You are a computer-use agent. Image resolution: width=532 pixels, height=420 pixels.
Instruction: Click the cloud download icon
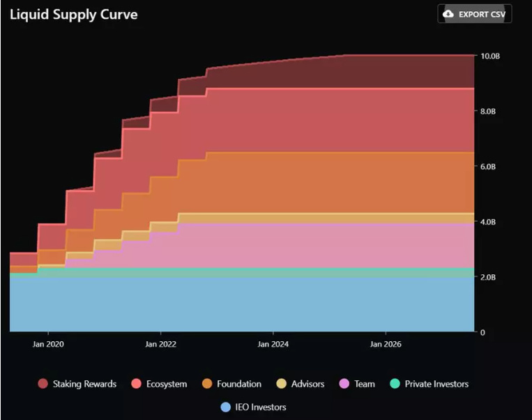(x=448, y=14)
